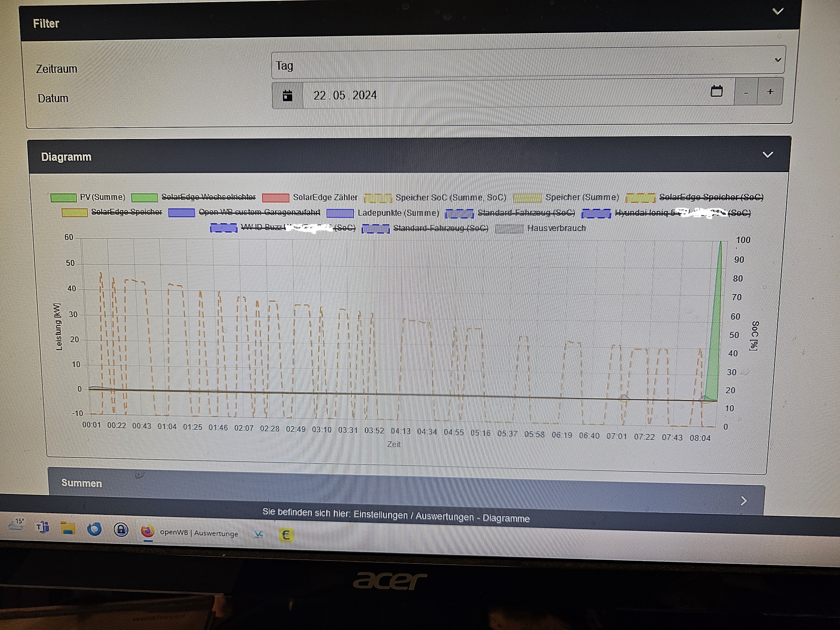Toggle PV (Summe) legend entry
The image size is (840, 630).
point(88,197)
